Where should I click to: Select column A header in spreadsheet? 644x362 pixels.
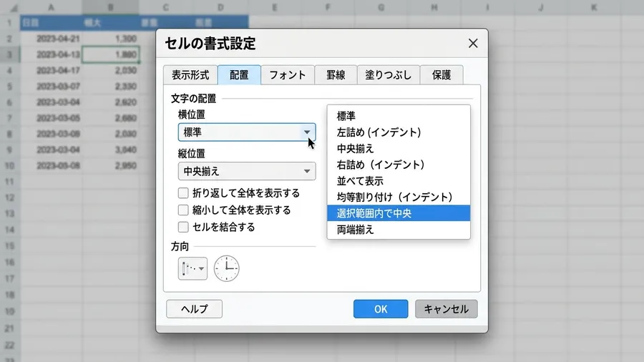point(51,7)
